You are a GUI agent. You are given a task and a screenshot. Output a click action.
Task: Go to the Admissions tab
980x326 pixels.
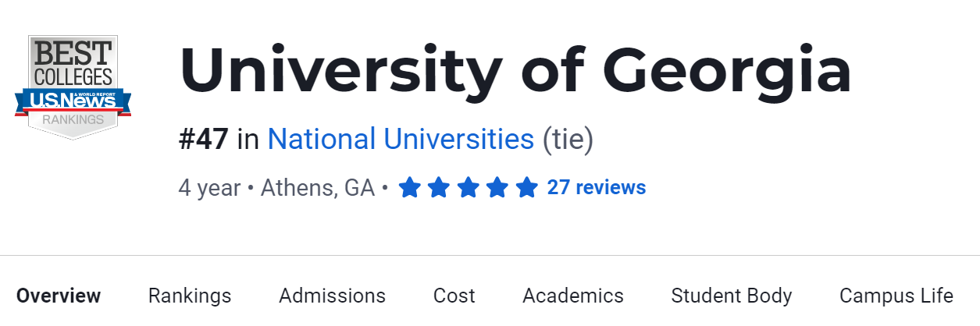[x=332, y=296]
